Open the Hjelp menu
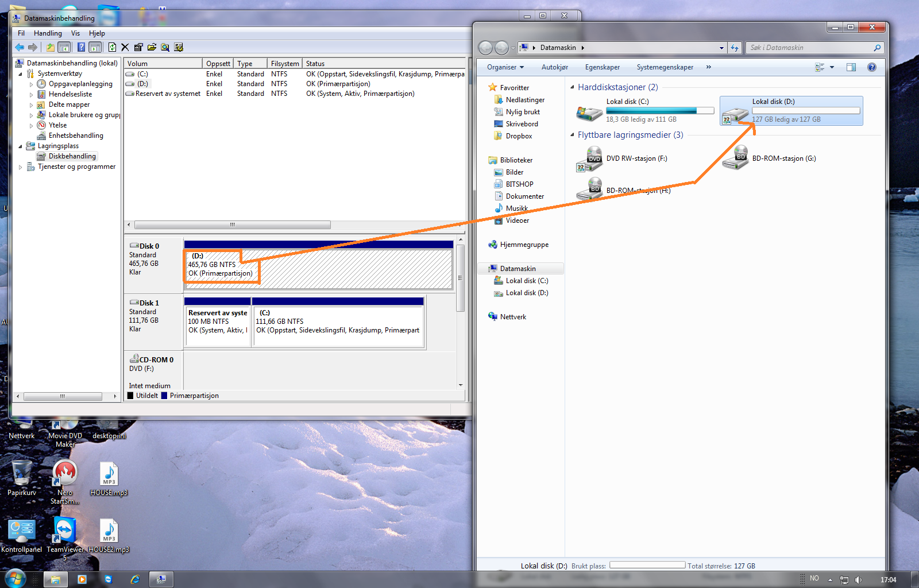Image resolution: width=919 pixels, height=588 pixels. coord(97,33)
